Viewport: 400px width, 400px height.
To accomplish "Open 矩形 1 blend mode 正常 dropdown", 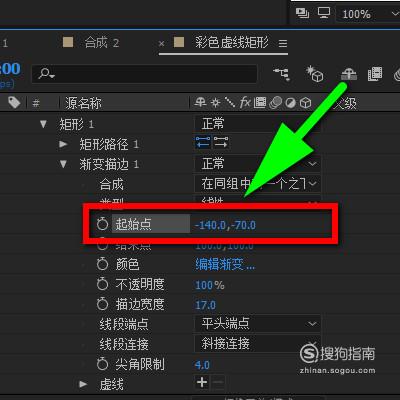I will [257, 124].
